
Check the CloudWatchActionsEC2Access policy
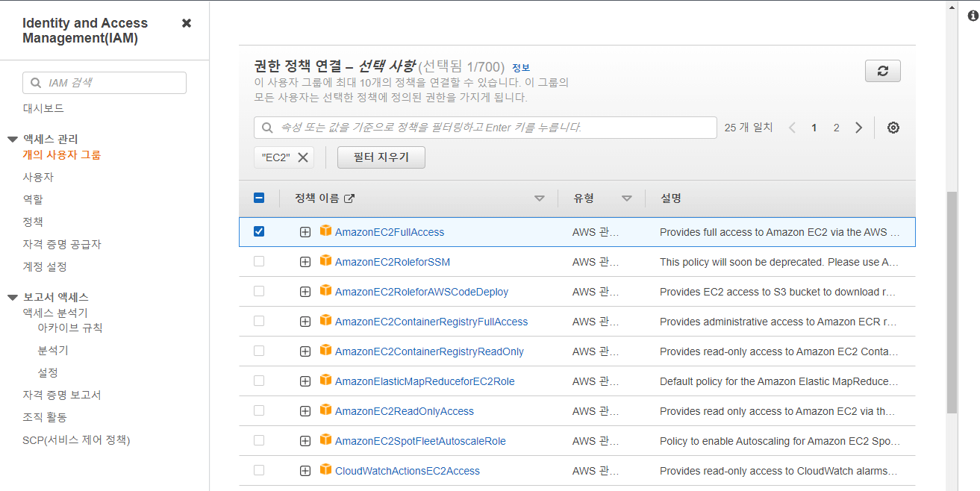point(259,470)
